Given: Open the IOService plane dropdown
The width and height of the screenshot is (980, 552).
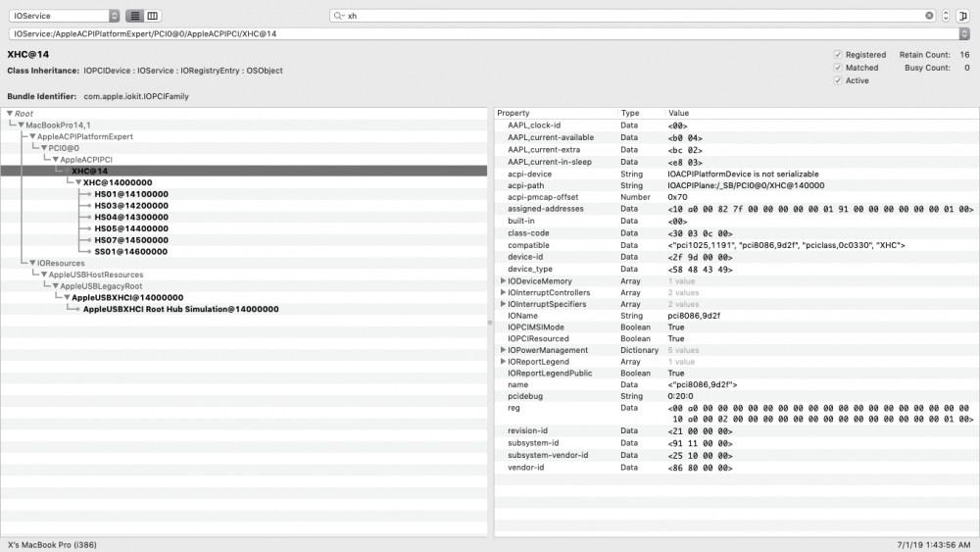Looking at the screenshot, I should point(65,16).
